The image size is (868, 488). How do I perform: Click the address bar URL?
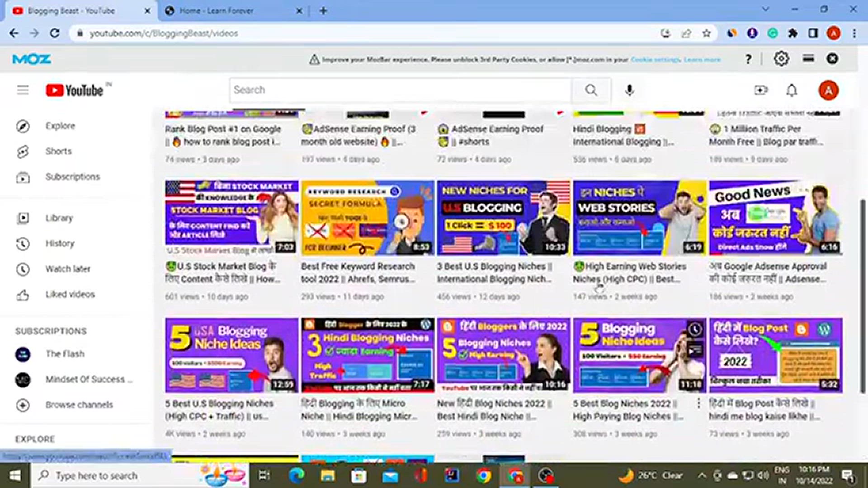pos(164,33)
